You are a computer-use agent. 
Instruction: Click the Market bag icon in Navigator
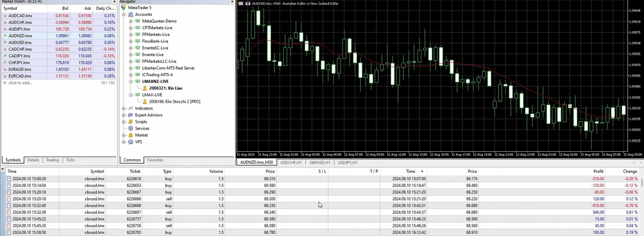pos(130,135)
